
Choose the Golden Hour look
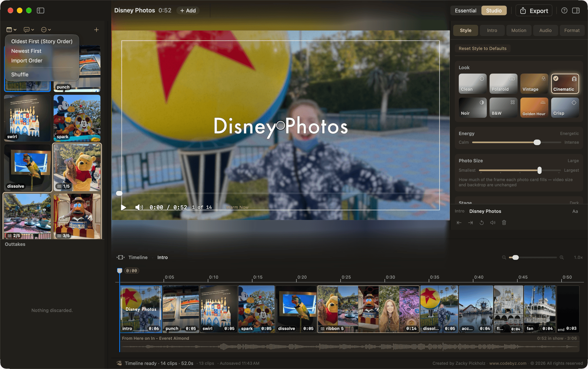[534, 108]
